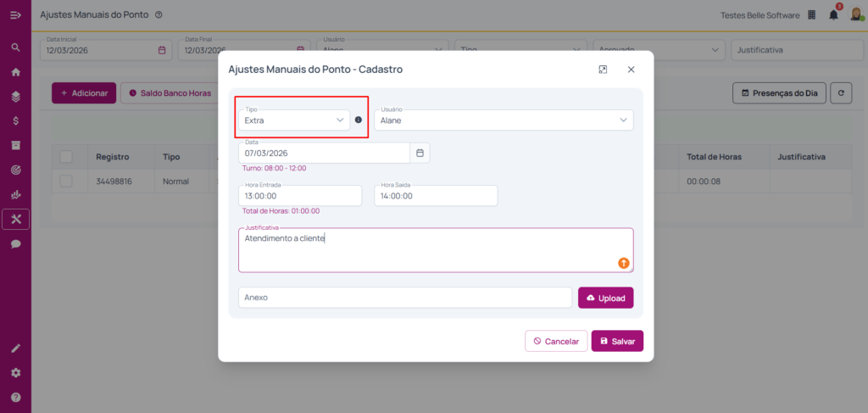This screenshot has height=413, width=868.
Task: Expand the sidebar with the top-left menu arrow
Action: [x=15, y=14]
